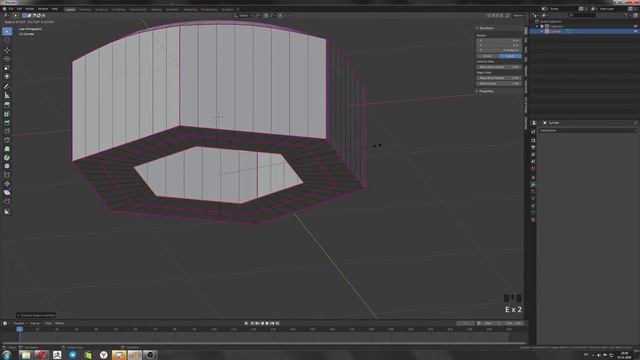Expand the Extrude Region and Move panel
This screenshot has height=360, width=640.
(x=36, y=316)
